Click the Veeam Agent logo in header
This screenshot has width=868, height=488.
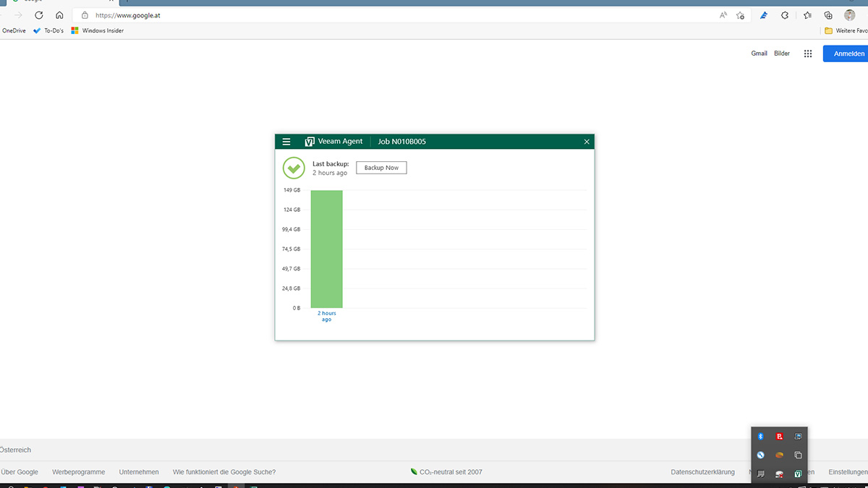pyautogui.click(x=310, y=142)
